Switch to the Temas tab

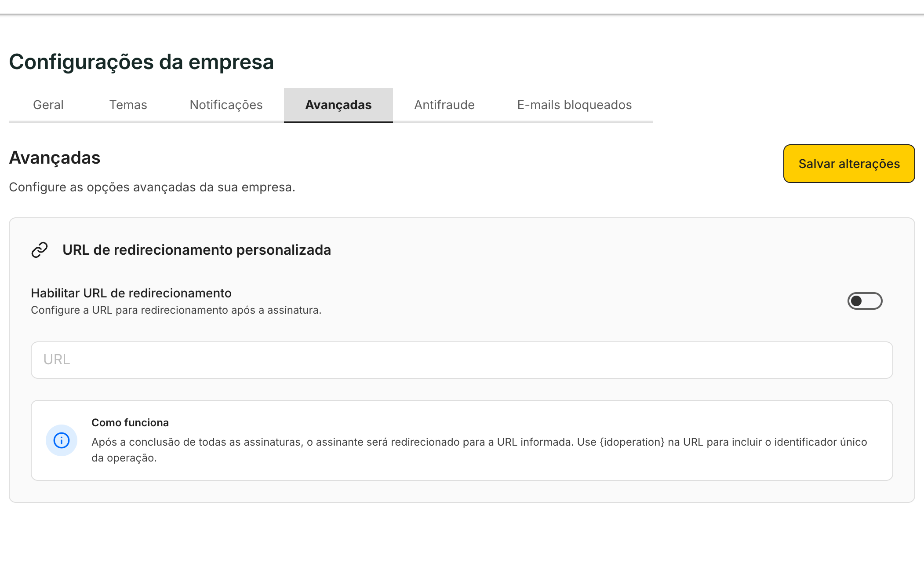pos(128,105)
